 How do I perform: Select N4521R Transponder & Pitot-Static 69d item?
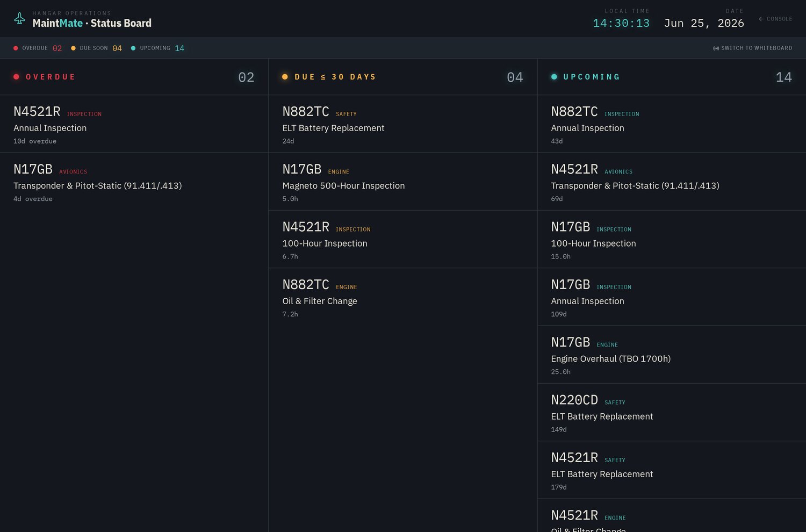coord(672,182)
